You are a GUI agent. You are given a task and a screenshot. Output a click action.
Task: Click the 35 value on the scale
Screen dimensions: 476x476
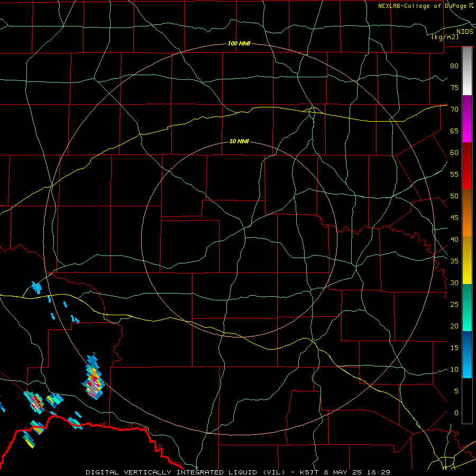tap(454, 261)
